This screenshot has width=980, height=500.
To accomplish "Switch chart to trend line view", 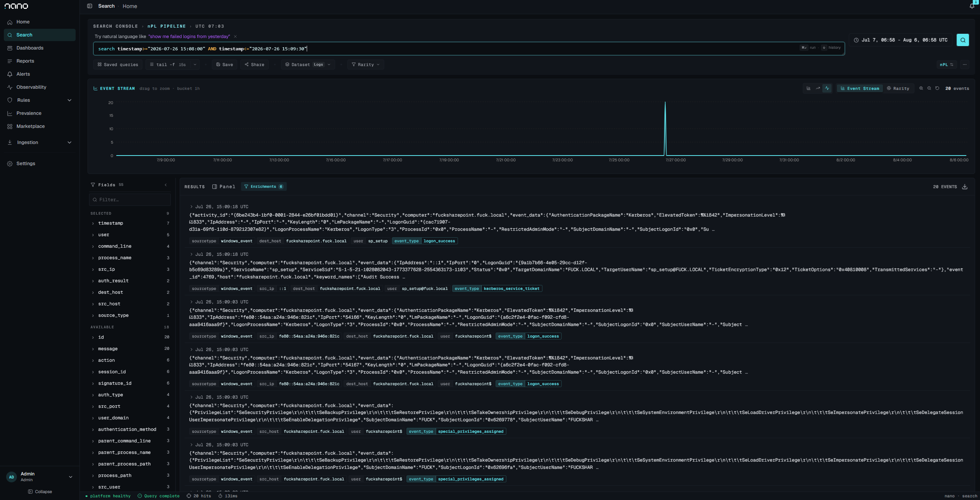I will (x=818, y=88).
